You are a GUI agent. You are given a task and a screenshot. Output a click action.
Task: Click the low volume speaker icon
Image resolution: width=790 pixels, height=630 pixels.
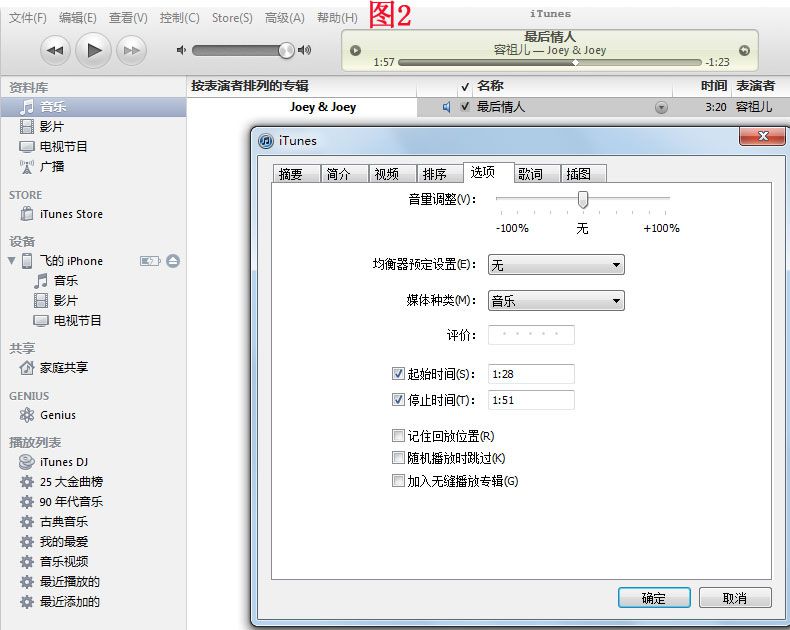[x=181, y=50]
